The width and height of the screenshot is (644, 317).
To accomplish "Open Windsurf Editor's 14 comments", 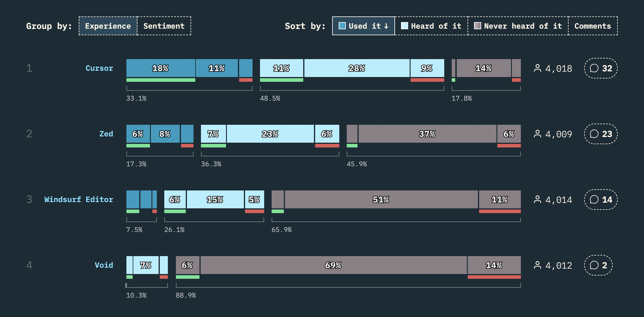I will click(601, 200).
